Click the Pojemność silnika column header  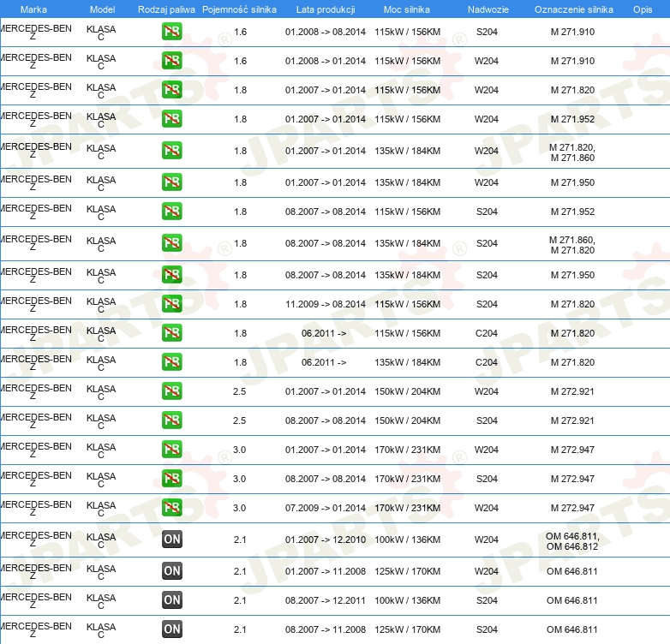[x=239, y=9]
